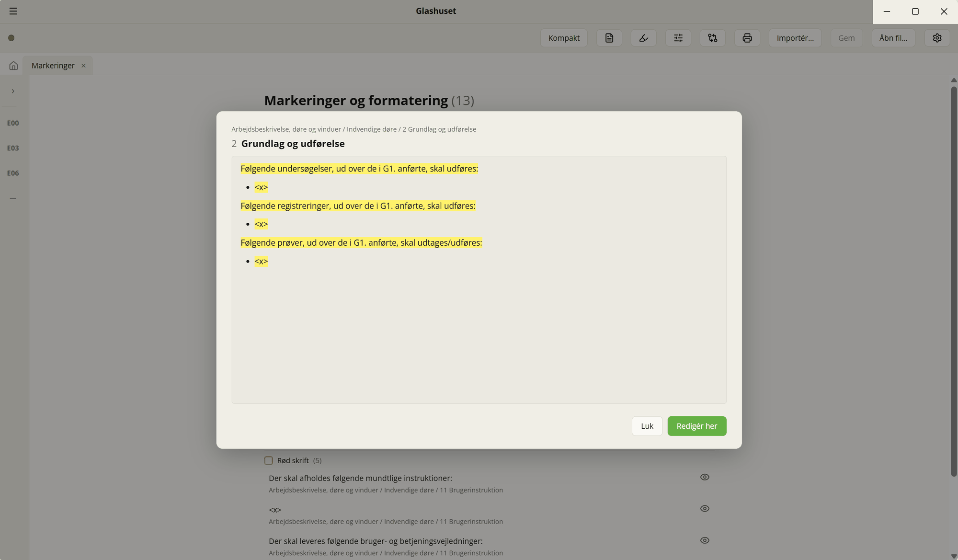Click the Importér... button

(x=795, y=38)
